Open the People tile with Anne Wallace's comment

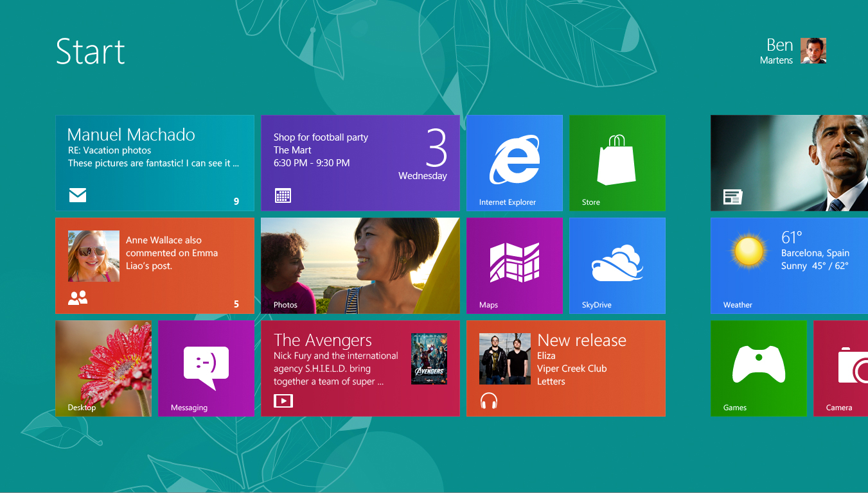tap(154, 265)
